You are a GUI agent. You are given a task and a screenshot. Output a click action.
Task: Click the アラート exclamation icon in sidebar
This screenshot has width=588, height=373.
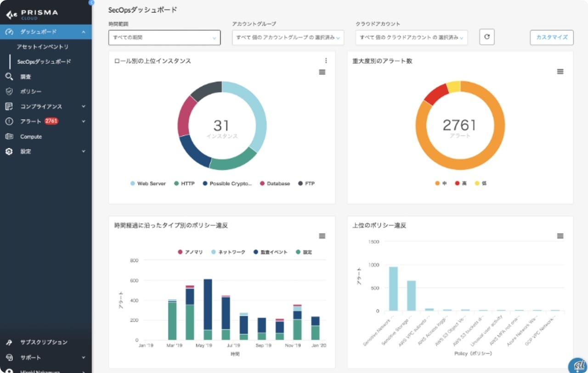[9, 122]
